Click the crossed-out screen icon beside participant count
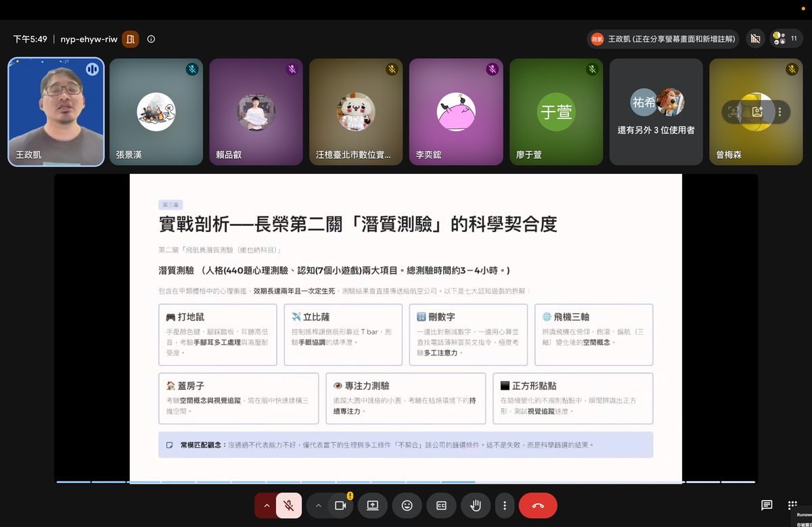The width and height of the screenshot is (812, 527). 755,39
